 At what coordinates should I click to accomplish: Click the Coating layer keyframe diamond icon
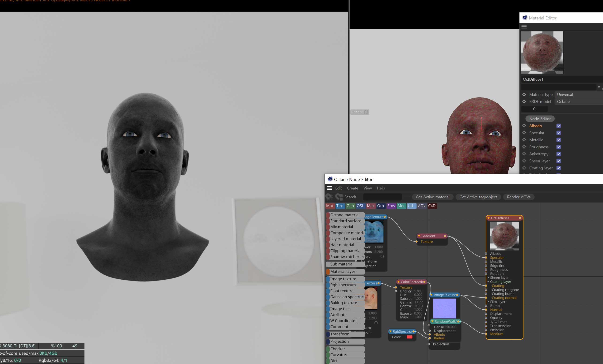click(x=524, y=168)
